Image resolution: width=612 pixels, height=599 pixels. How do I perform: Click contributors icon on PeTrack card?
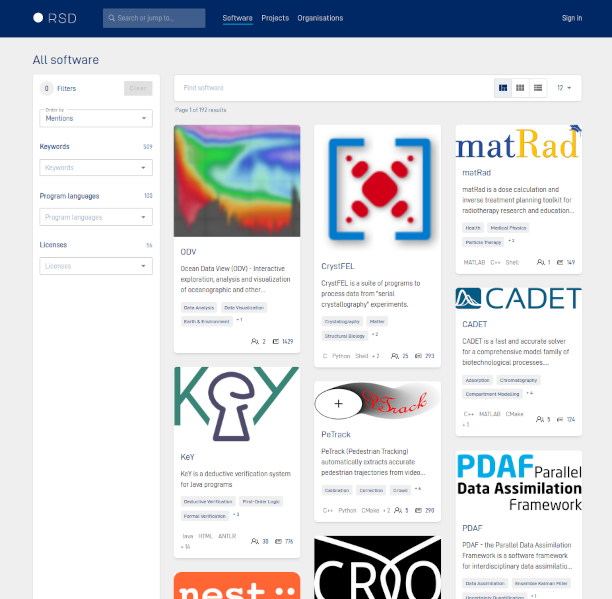point(398,510)
